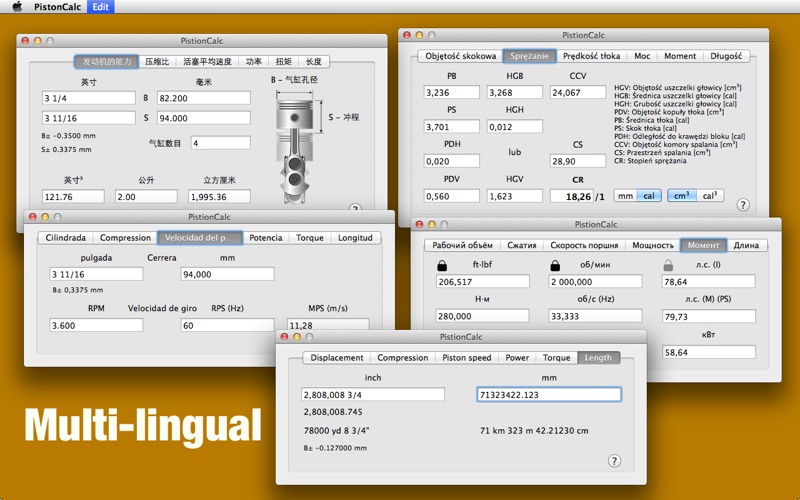This screenshot has height=500, width=800.
Task: Open help in the English Length window
Action: click(614, 461)
